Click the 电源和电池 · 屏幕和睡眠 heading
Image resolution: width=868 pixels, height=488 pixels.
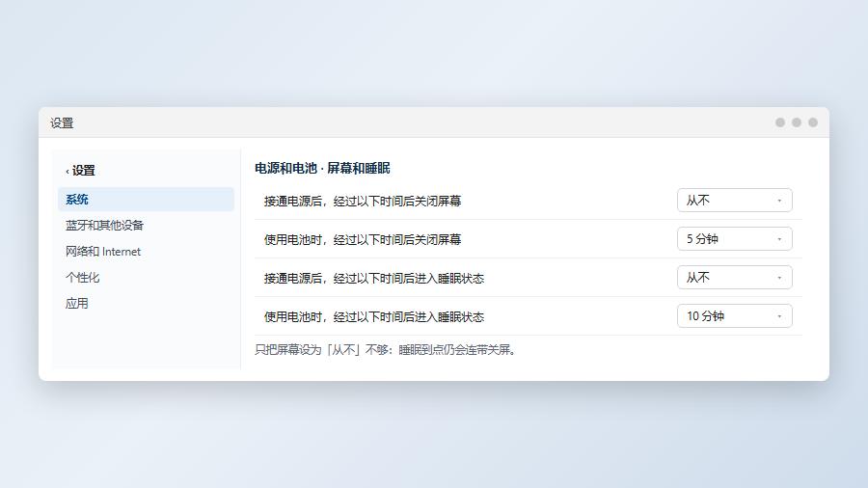[322, 168]
